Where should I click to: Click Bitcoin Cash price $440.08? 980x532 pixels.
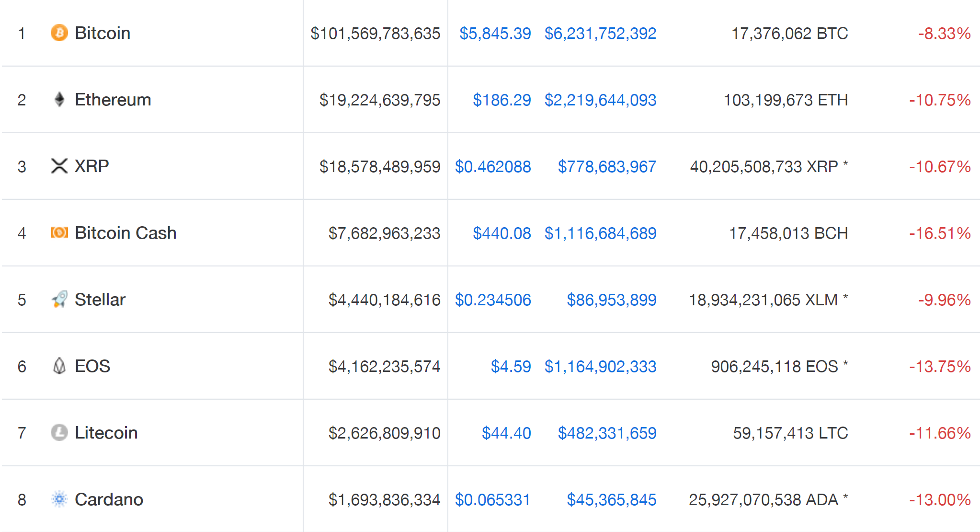(502, 233)
